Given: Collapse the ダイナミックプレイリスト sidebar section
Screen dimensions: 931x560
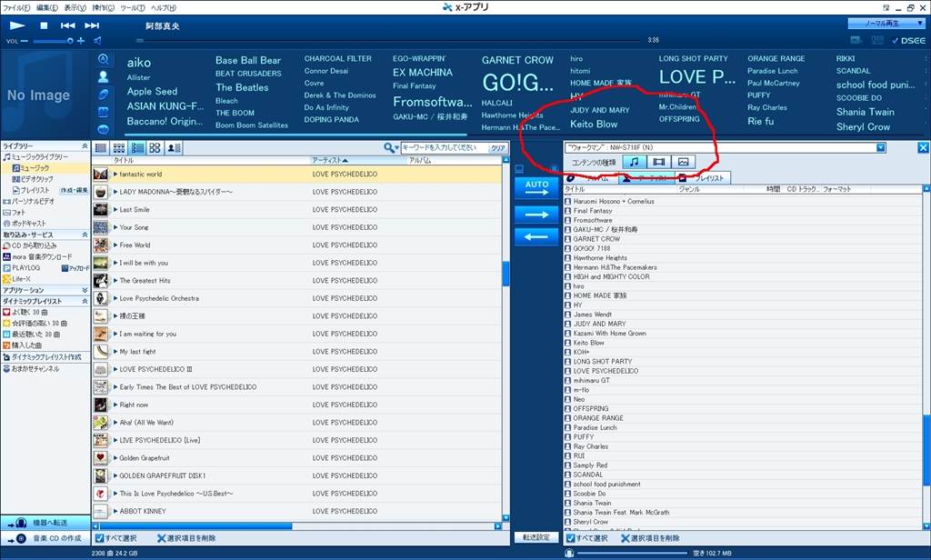Looking at the screenshot, I should coord(85,301).
